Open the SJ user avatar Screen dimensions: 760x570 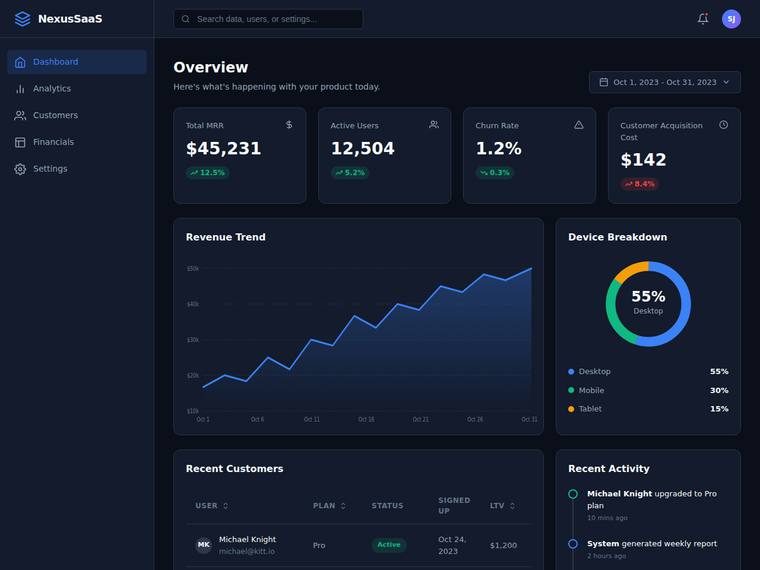[731, 19]
